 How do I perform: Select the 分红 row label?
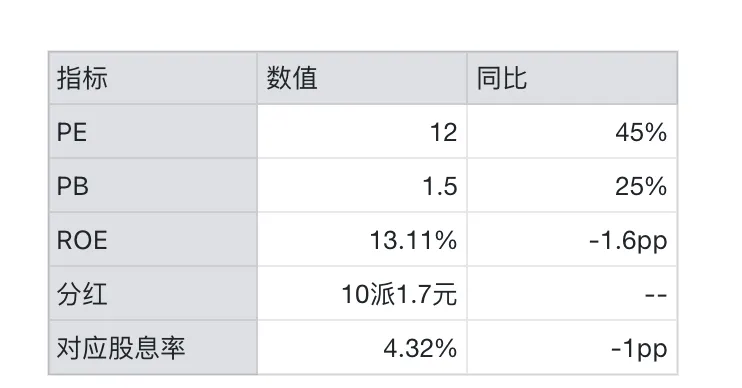pyautogui.click(x=153, y=293)
